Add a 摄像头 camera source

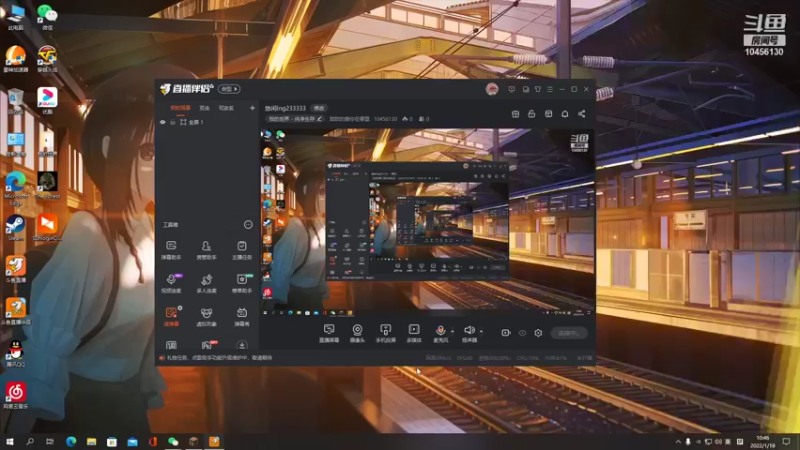357,333
